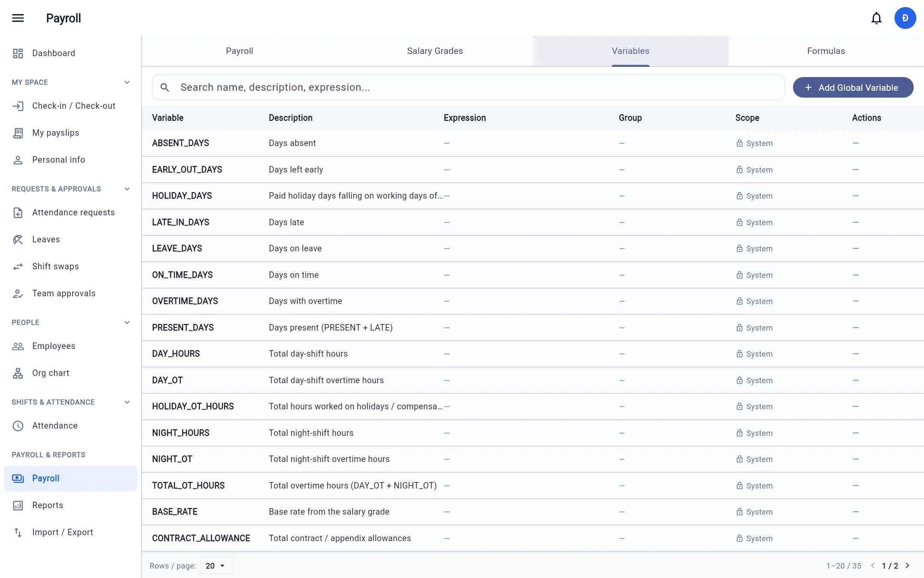This screenshot has height=578, width=924.
Task: Click the Leaves icon in sidebar
Action: coord(18,239)
